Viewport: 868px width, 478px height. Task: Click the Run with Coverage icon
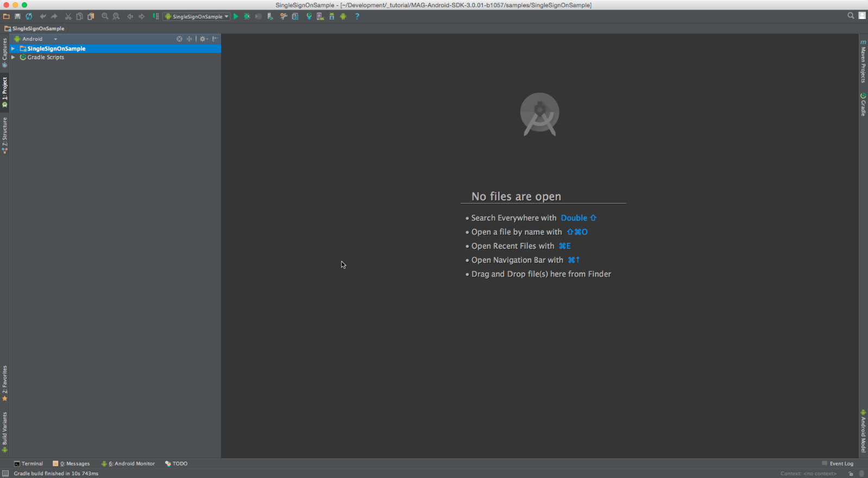click(259, 16)
